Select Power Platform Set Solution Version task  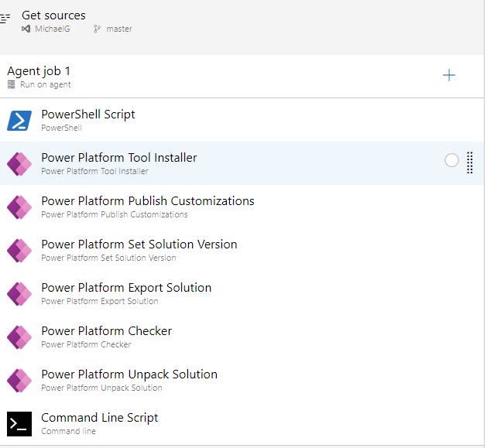[242, 250]
